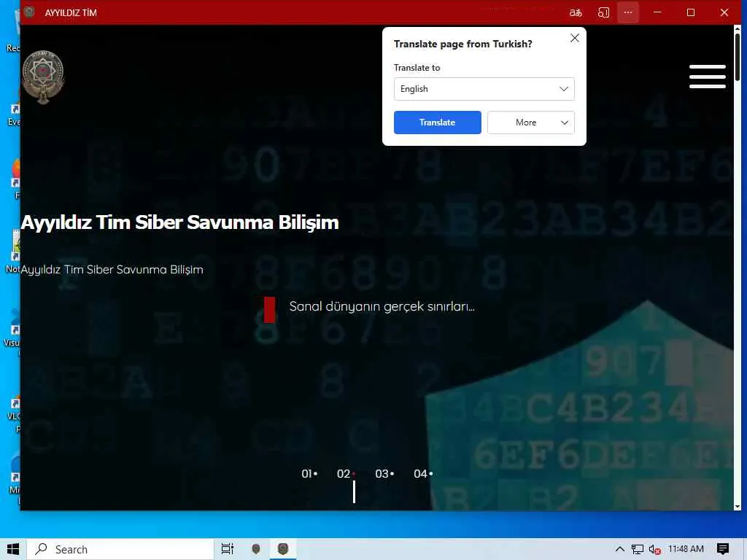
Task: Go to slide 03
Action: pos(384,474)
